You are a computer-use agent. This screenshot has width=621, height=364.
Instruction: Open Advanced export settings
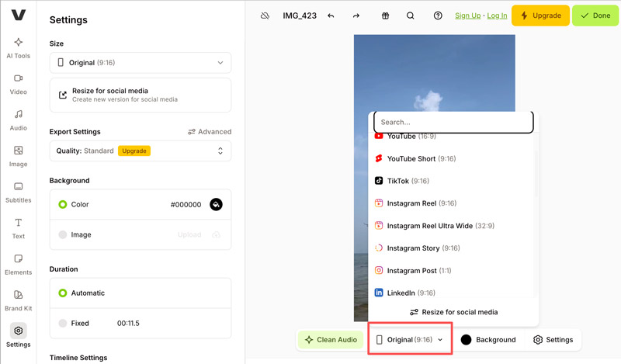pos(210,131)
